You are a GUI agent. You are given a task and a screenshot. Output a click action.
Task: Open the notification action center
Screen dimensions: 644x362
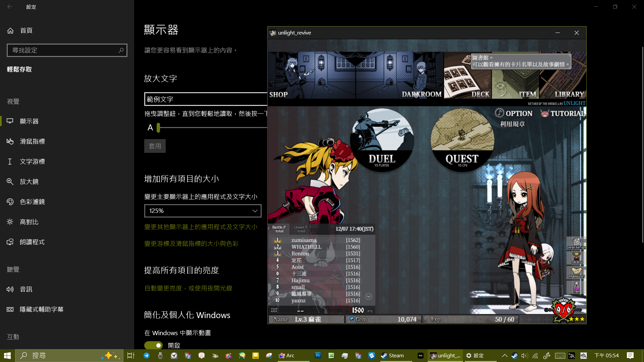click(630, 356)
